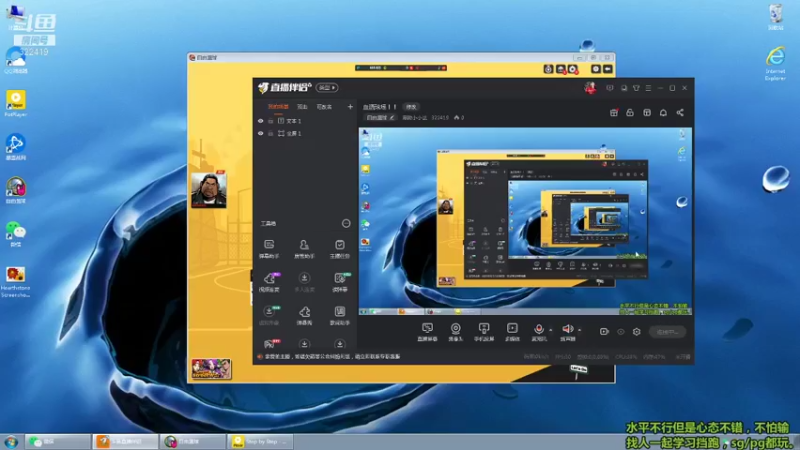This screenshot has width=800, height=450.
Task: Open the mode switch pill beside logo
Action: 327,87
